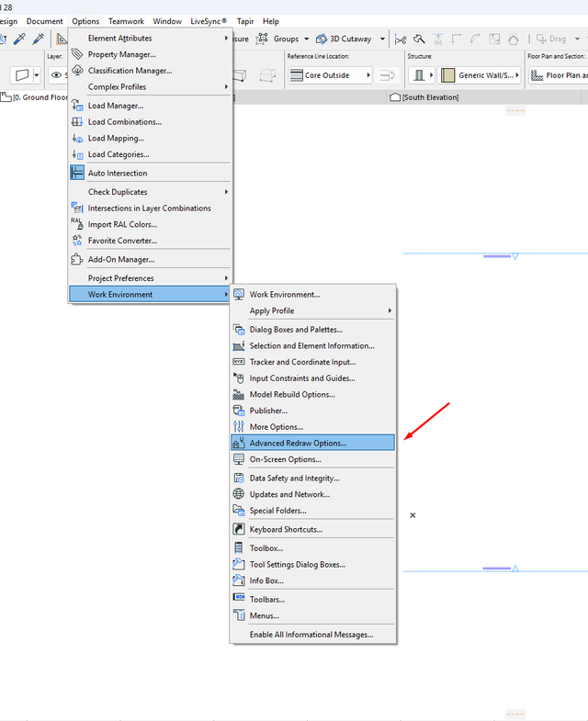Click the Load Combinations icon
Screen dimensions: 588x721
pyautogui.click(x=77, y=122)
